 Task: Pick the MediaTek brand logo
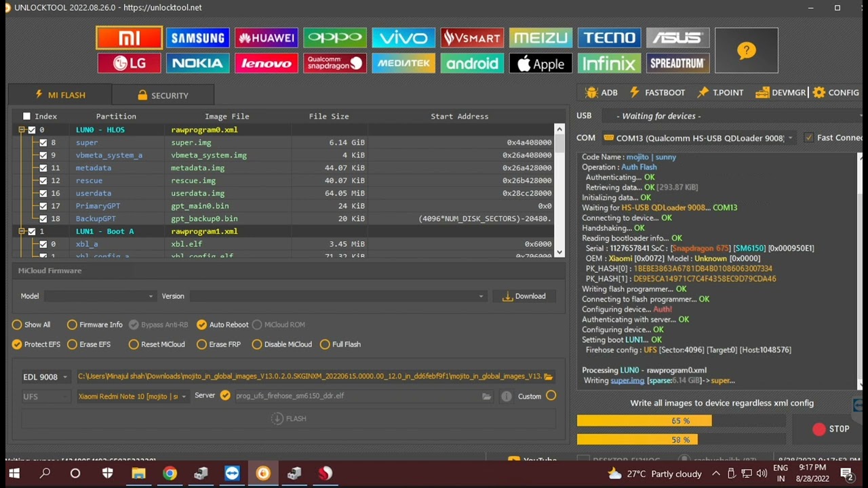coord(403,64)
